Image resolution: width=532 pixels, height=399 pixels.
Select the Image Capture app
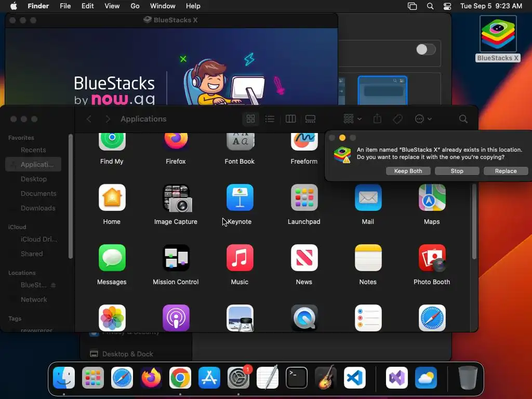(x=178, y=198)
